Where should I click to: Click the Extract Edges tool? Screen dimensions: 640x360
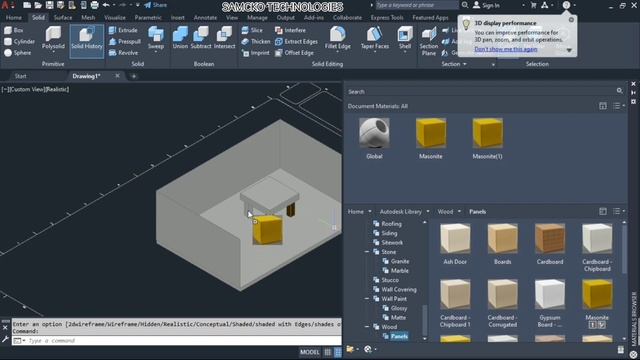pyautogui.click(x=296, y=42)
